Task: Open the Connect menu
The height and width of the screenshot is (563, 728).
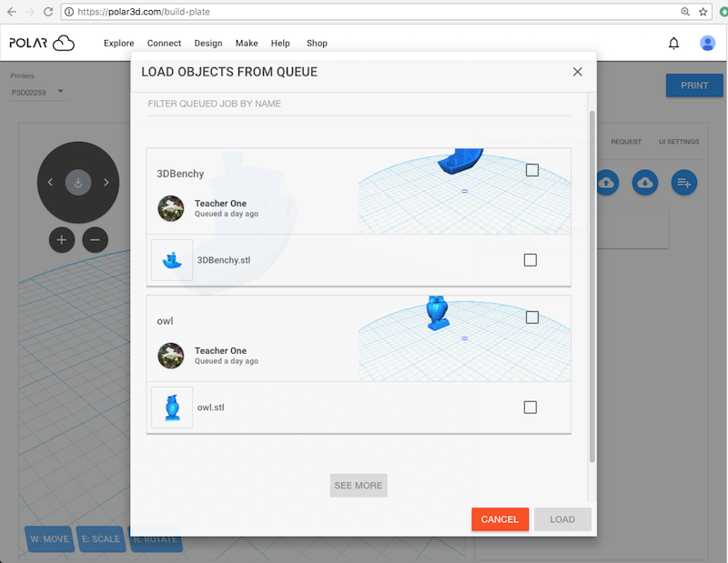Action: click(164, 43)
